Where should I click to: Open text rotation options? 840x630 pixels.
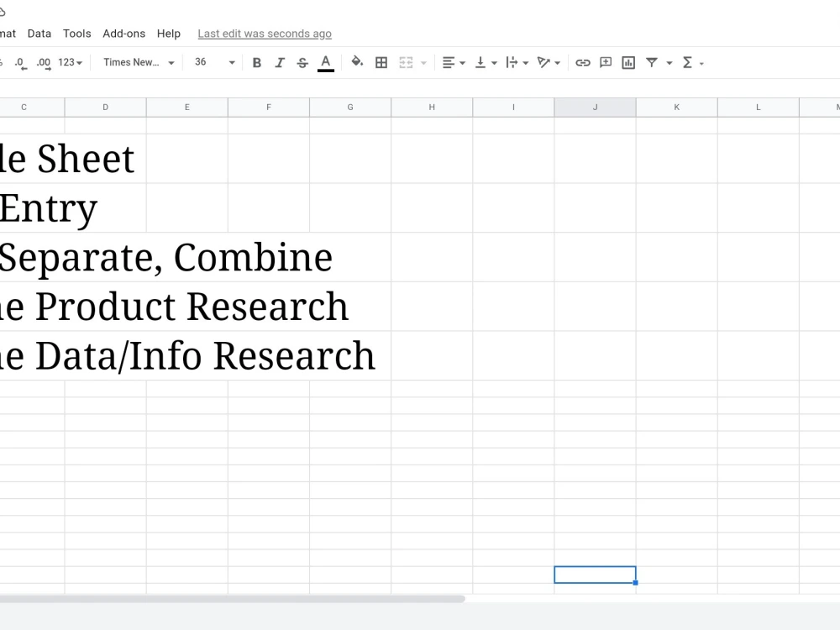549,63
